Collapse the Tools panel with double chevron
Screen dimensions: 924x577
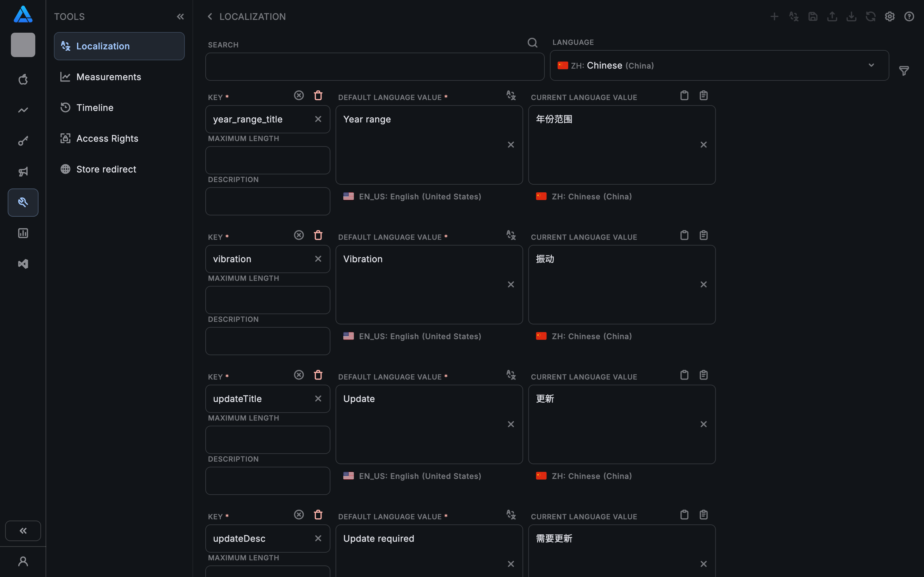coord(180,17)
